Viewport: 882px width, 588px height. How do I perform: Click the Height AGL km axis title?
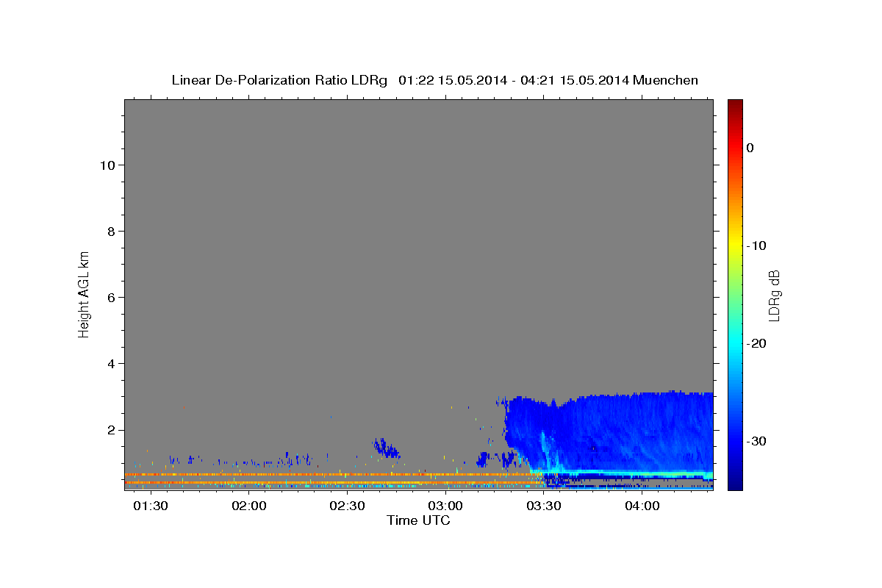click(84, 294)
